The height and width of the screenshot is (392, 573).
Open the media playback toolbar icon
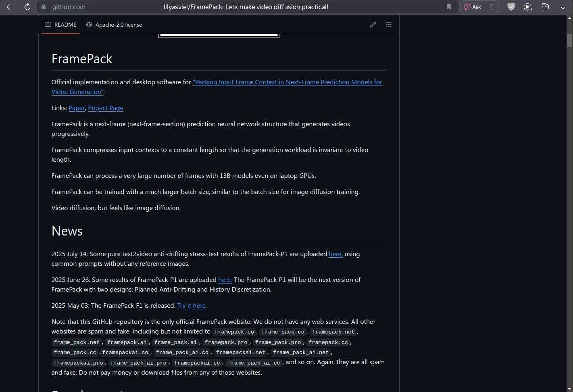528,7
